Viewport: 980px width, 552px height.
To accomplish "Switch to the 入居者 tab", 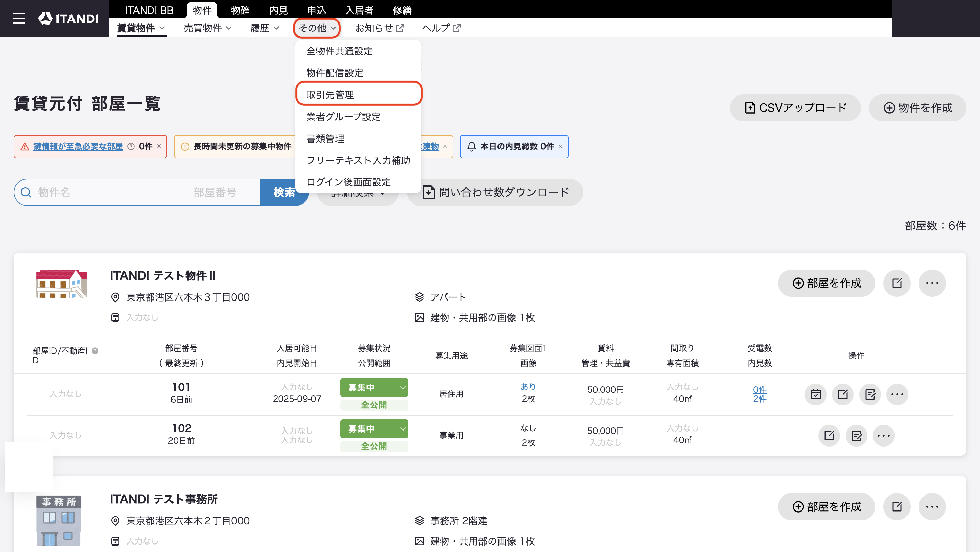I will (x=359, y=10).
